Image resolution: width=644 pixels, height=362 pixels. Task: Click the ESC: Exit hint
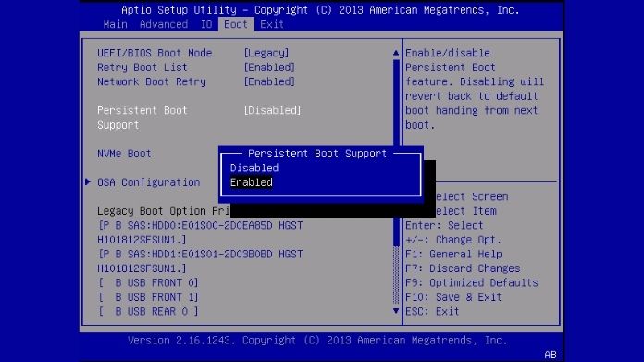click(x=432, y=311)
